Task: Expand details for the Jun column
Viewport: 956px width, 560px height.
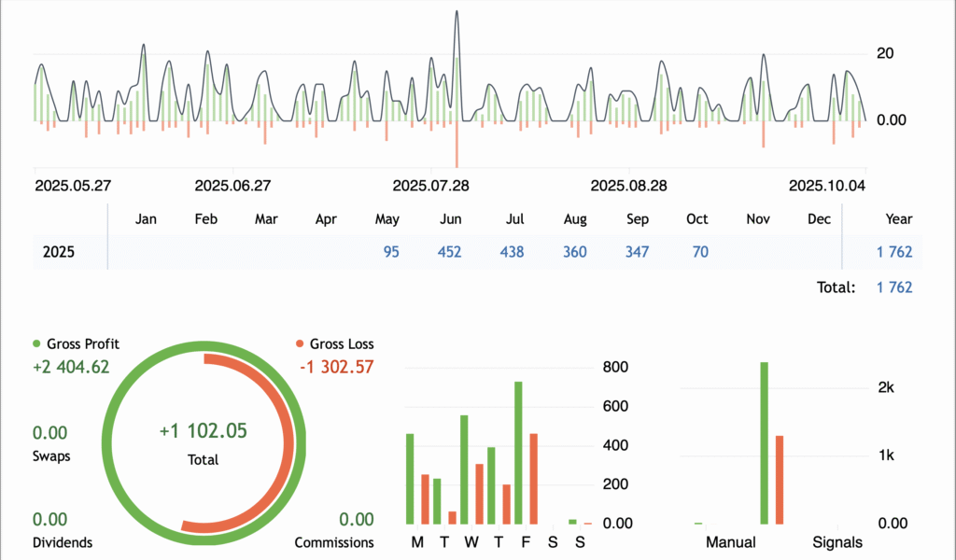Action: click(x=451, y=218)
